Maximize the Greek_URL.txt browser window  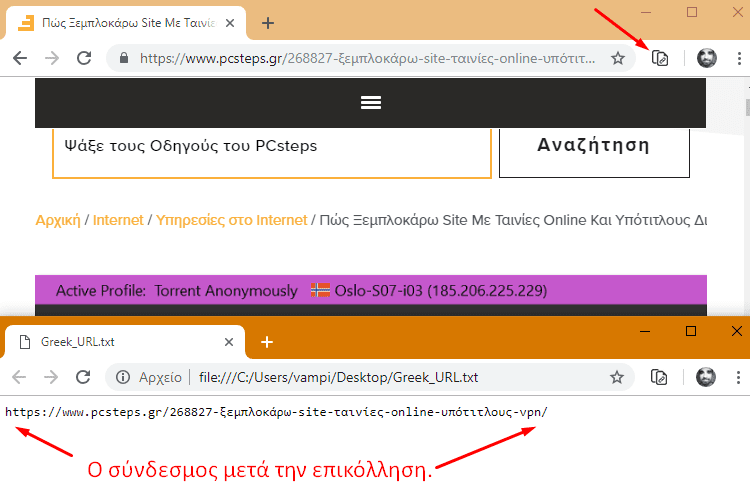point(691,331)
